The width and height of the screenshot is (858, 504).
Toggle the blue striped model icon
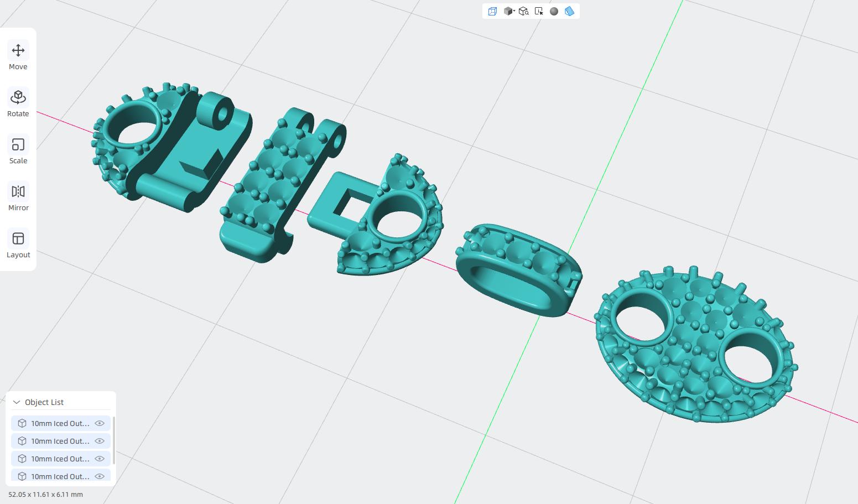[569, 11]
